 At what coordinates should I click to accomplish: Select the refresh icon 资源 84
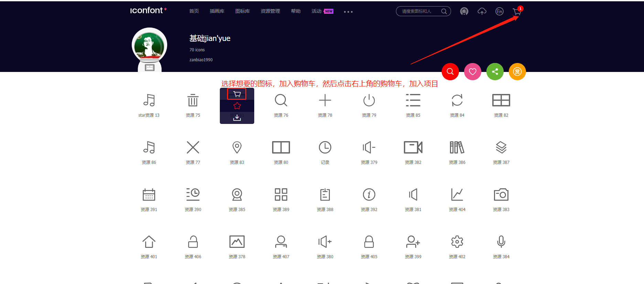[457, 100]
